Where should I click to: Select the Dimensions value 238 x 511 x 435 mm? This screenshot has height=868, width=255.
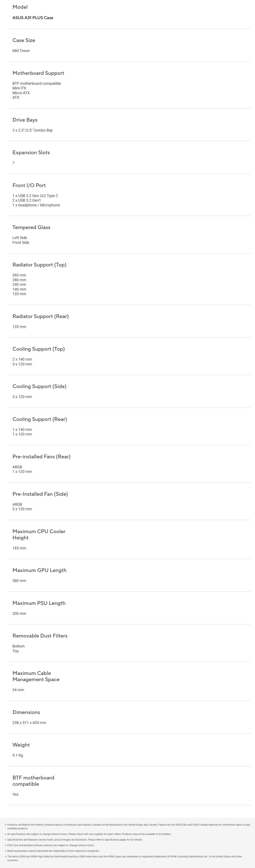point(29,723)
